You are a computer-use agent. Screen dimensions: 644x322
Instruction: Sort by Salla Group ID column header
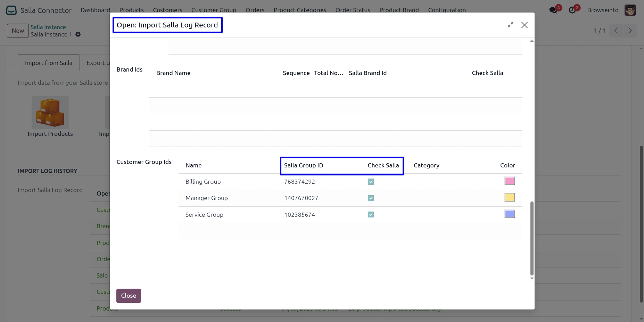pos(304,165)
